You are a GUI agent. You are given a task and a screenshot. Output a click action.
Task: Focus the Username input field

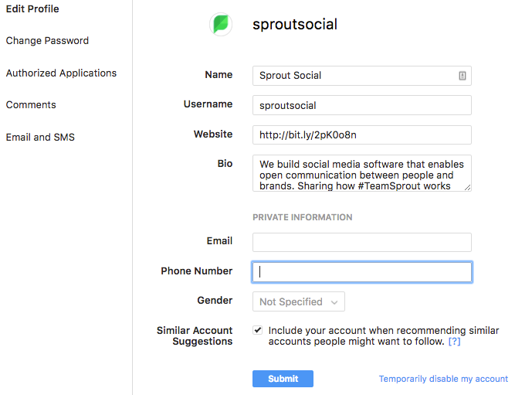coord(361,105)
